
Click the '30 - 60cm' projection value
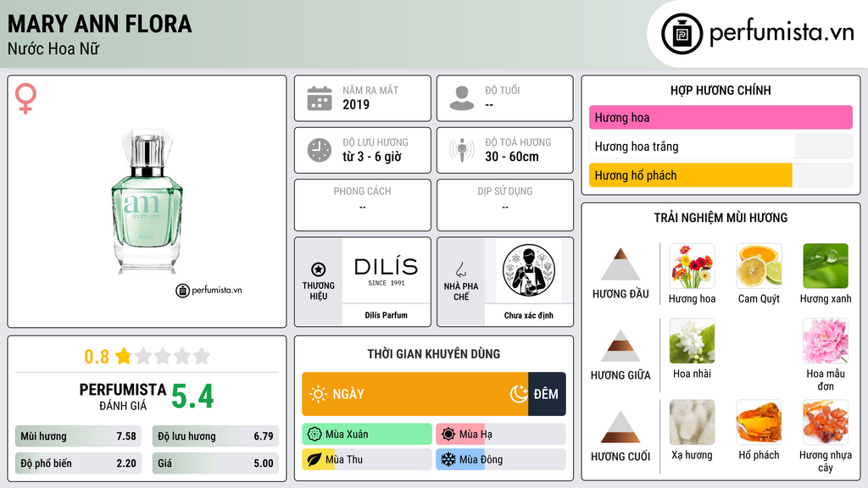pyautogui.click(x=512, y=157)
